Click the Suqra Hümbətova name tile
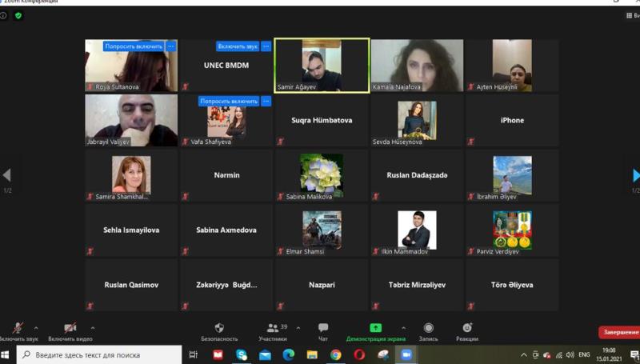The width and height of the screenshot is (640, 364). [x=322, y=120]
